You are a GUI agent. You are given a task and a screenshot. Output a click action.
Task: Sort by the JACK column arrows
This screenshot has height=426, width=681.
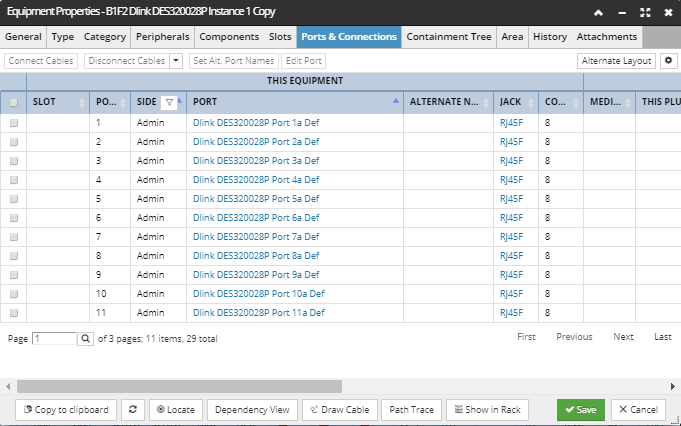[x=531, y=102]
